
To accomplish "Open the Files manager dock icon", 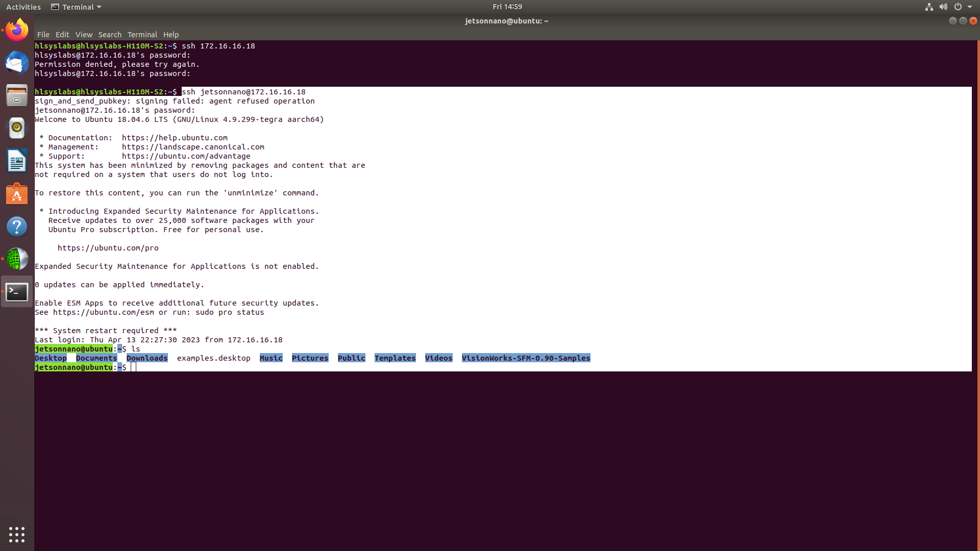I will pyautogui.click(x=17, y=95).
